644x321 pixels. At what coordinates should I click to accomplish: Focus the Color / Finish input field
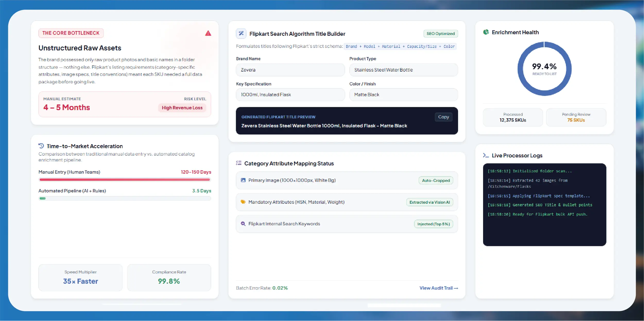403,95
